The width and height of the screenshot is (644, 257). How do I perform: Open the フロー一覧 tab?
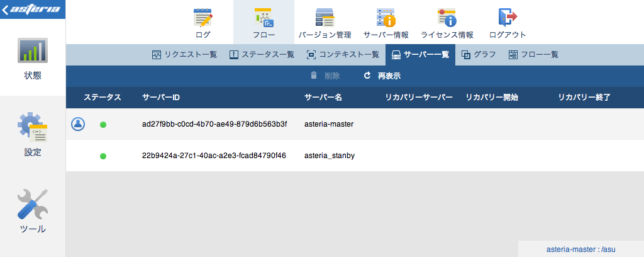[x=533, y=55]
